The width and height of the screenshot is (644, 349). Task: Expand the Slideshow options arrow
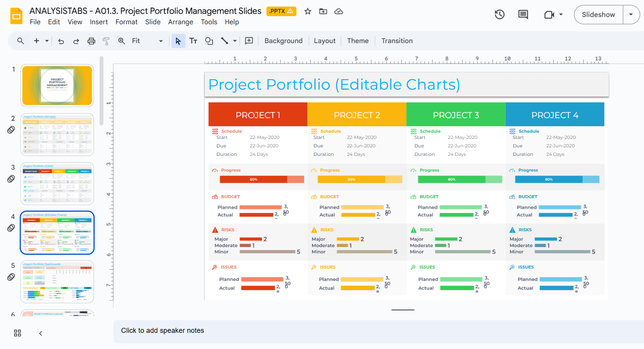(631, 15)
